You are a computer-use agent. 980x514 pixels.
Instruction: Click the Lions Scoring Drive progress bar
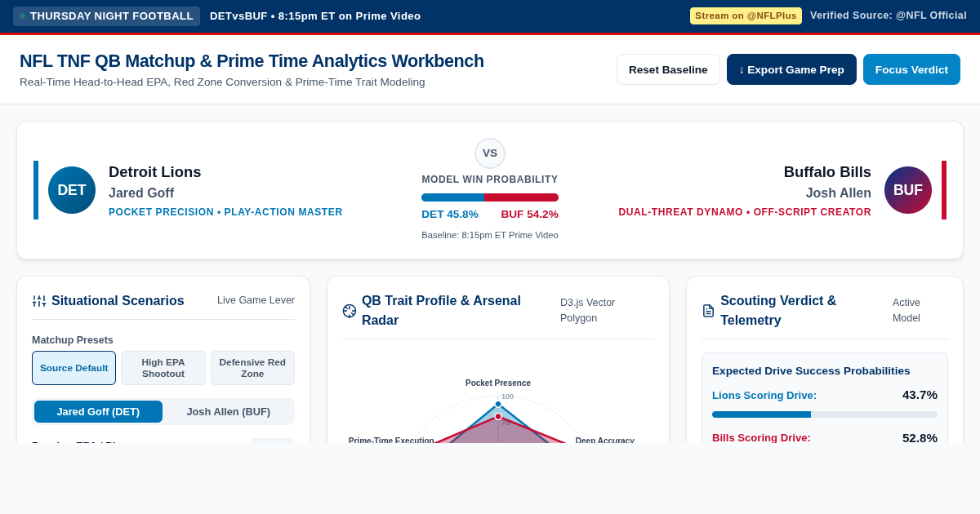825,414
